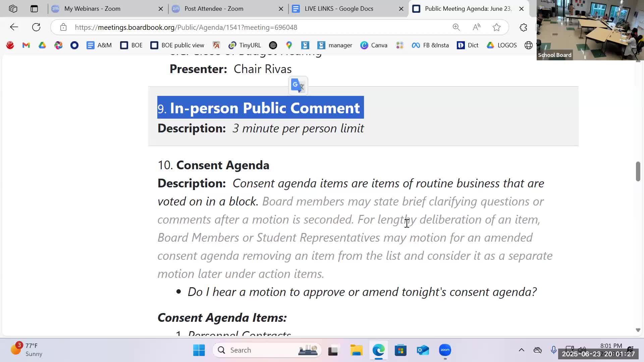The width and height of the screenshot is (644, 362).
Task: Open the globe bookmark icon
Action: pos(529,45)
